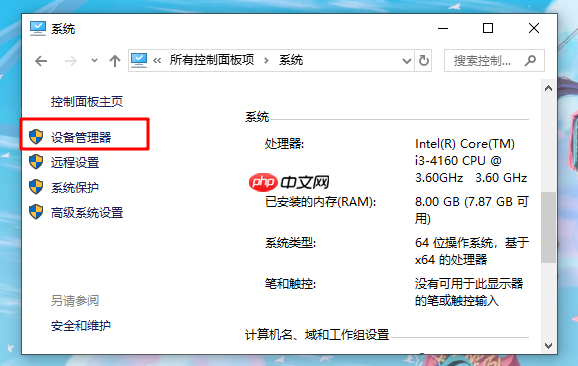
Task: Open the recent locations dropdown chevron
Action: pyautogui.click(x=94, y=60)
